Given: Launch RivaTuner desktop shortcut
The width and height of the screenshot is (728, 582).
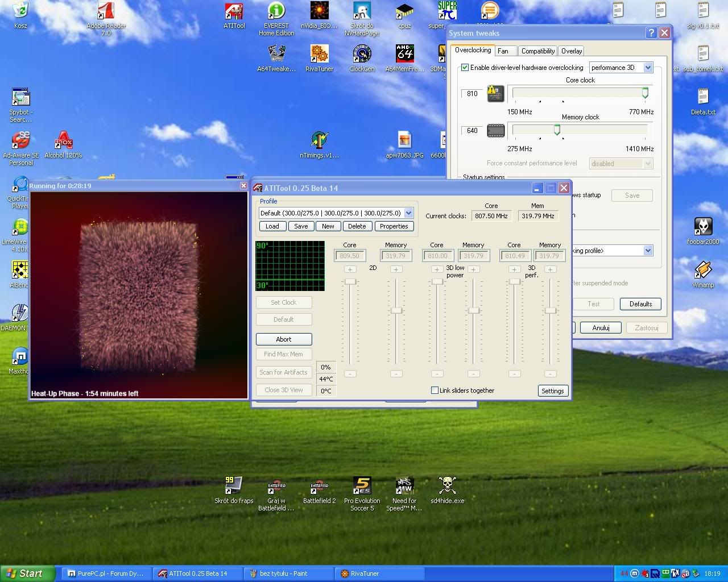Looking at the screenshot, I should click(x=319, y=59).
